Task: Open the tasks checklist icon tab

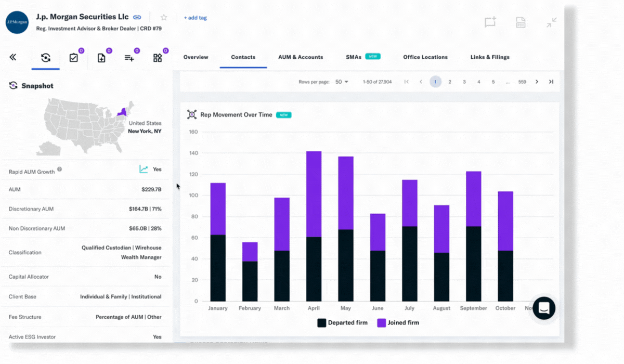Action: 73,58
